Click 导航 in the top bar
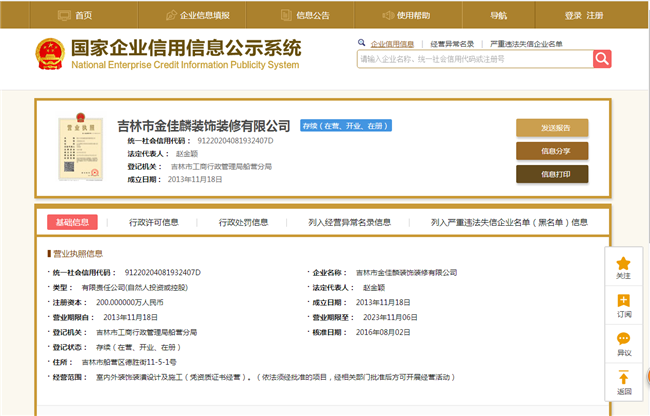650x416 pixels. 498,16
